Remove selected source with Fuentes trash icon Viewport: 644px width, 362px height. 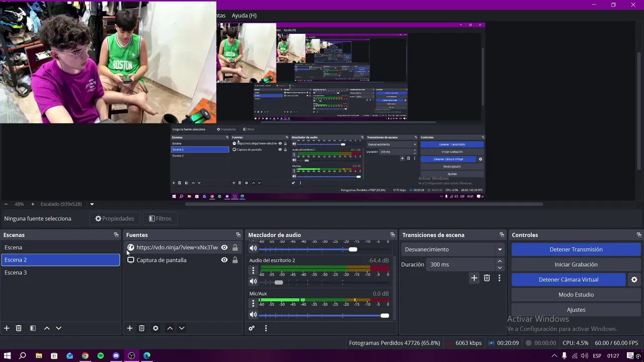tap(142, 328)
